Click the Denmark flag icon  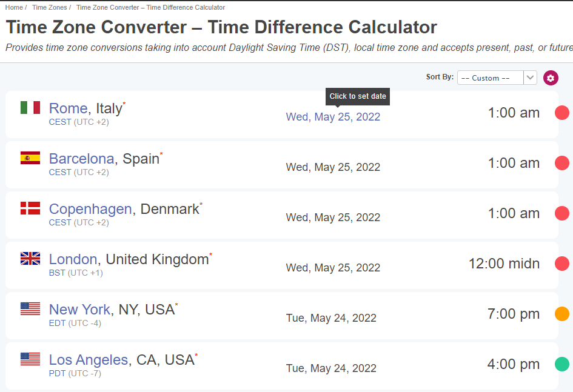pos(30,208)
